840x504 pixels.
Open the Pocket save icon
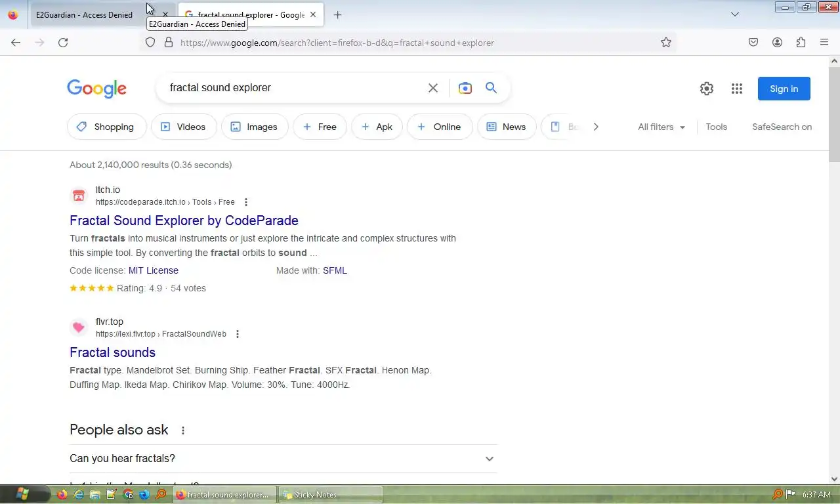coord(753,43)
